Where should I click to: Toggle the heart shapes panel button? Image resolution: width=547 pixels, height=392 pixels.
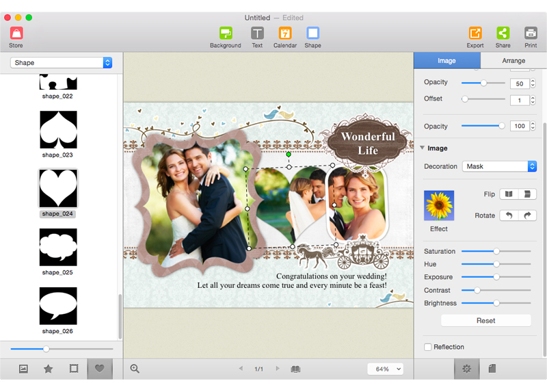[99, 369]
